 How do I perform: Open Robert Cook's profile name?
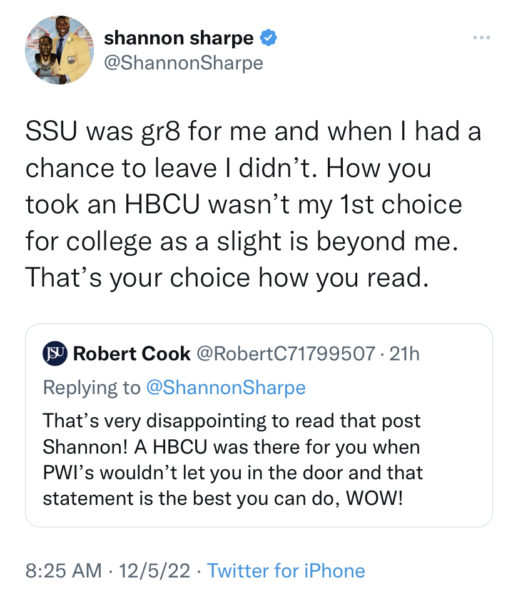coord(132,354)
